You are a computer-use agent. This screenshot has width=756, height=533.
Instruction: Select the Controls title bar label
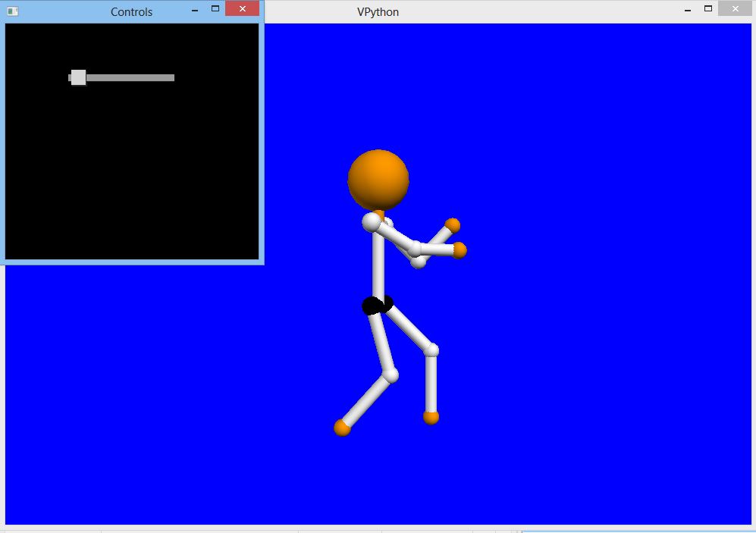131,12
